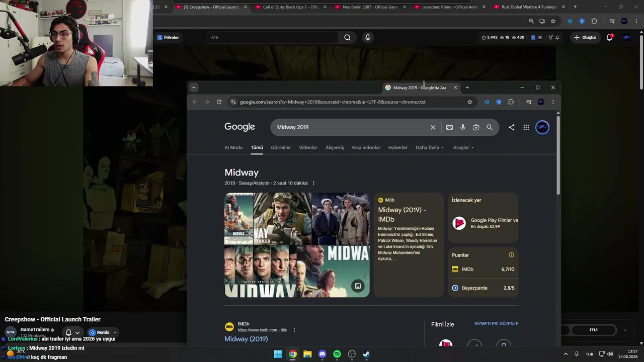
Task: Open the Windows Start menu
Action: tap(278, 354)
